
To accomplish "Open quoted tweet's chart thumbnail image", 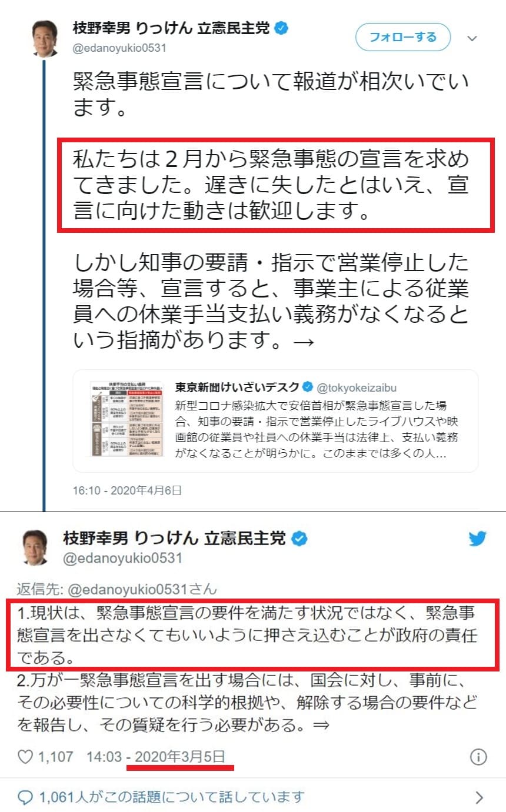I will click(x=127, y=420).
